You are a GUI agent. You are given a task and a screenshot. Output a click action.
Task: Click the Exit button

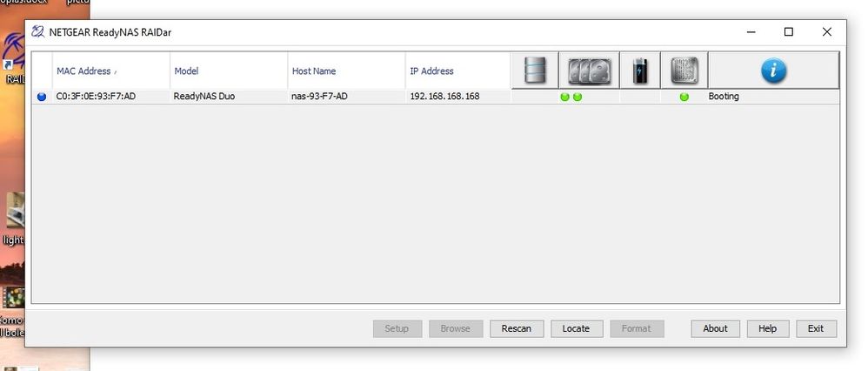[816, 328]
